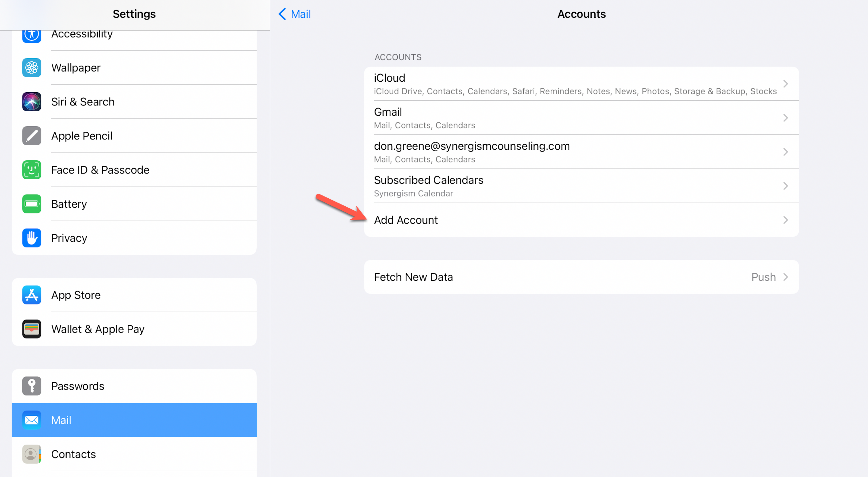Tap the Contacts icon
The image size is (868, 477).
pyautogui.click(x=32, y=454)
